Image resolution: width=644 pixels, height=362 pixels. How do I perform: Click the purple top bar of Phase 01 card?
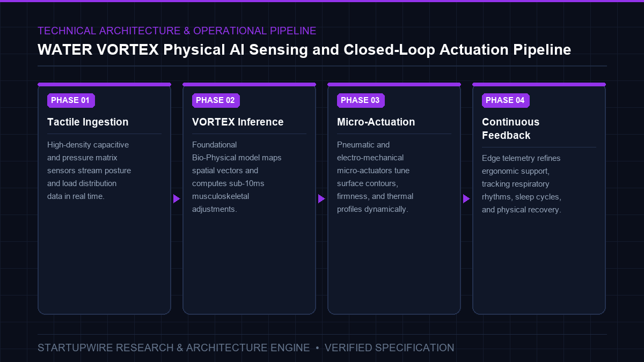(105, 84)
